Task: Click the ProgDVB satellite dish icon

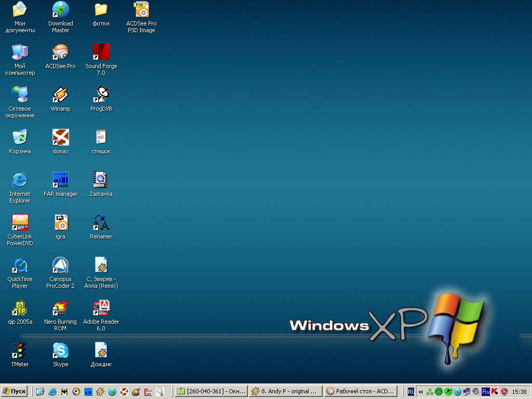Action: coord(101,95)
